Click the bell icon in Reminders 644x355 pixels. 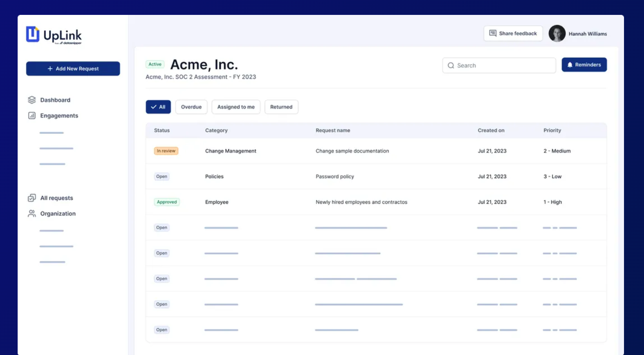click(x=570, y=65)
